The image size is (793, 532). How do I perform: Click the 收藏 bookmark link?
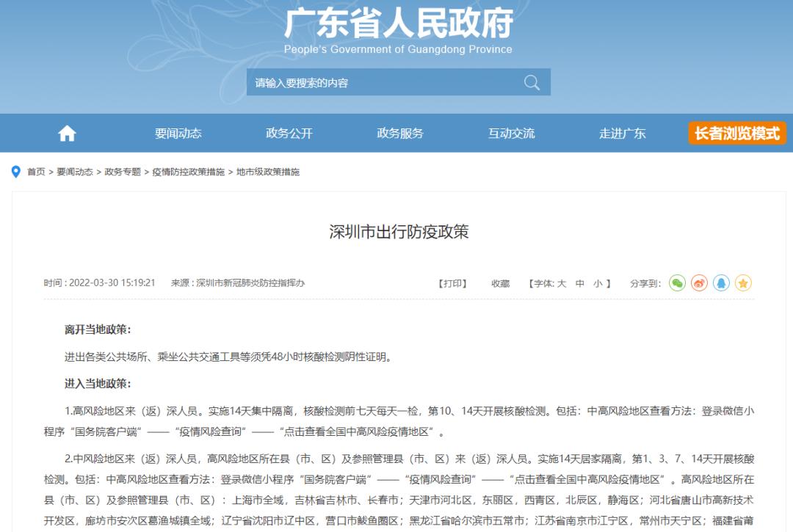[500, 283]
